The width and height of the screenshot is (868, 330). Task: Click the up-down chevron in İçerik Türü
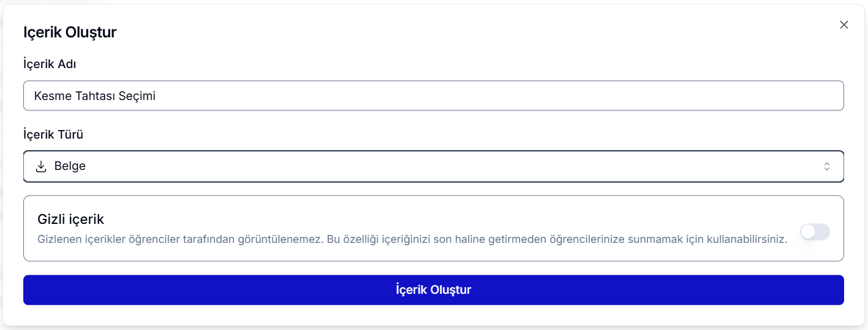click(826, 166)
